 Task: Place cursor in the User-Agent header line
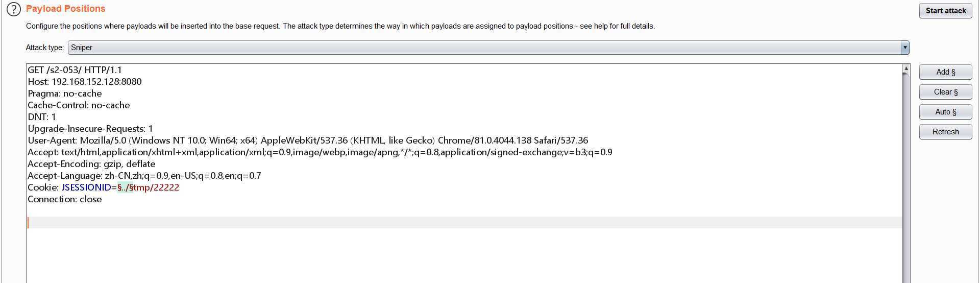click(x=308, y=140)
